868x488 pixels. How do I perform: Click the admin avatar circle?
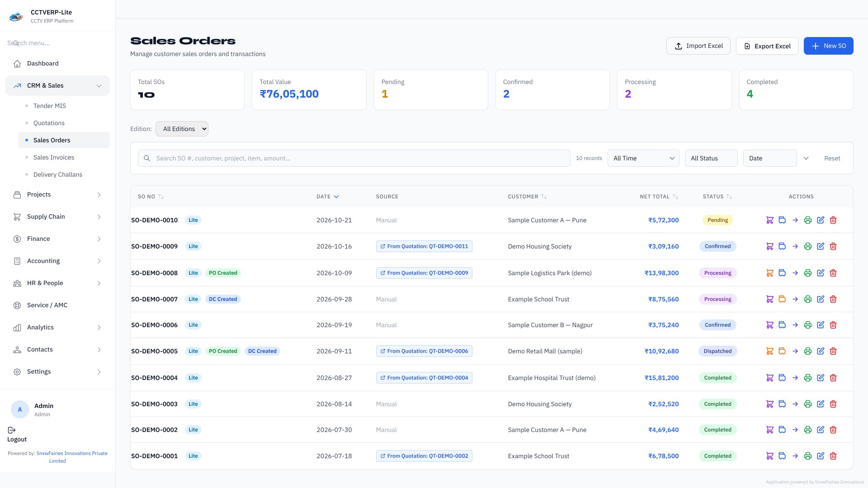[20, 409]
